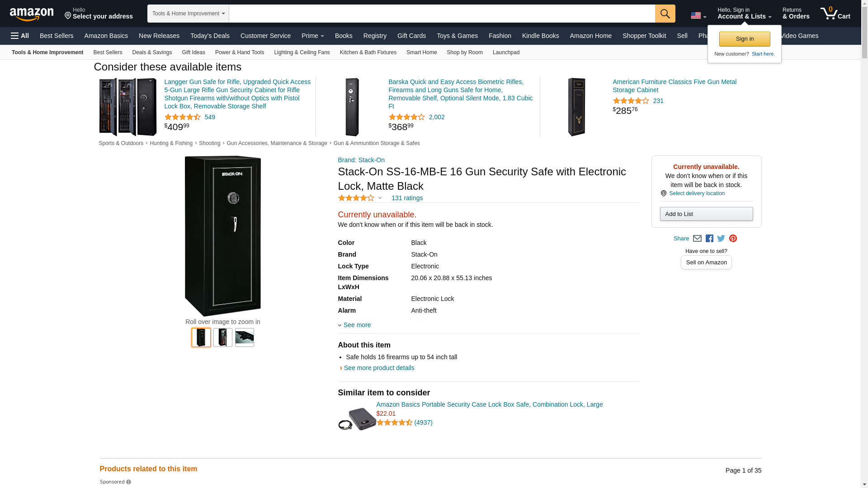Open Today's Deals nav item
868x488 pixels.
(210, 36)
